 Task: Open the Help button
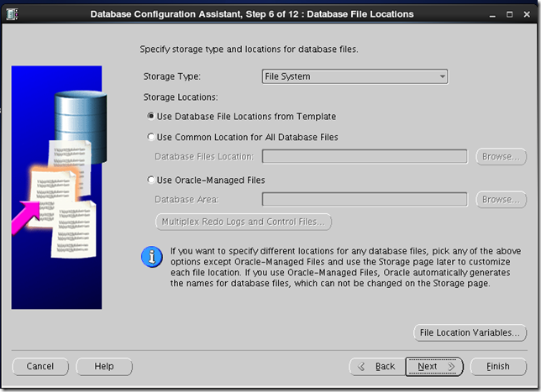tap(104, 366)
